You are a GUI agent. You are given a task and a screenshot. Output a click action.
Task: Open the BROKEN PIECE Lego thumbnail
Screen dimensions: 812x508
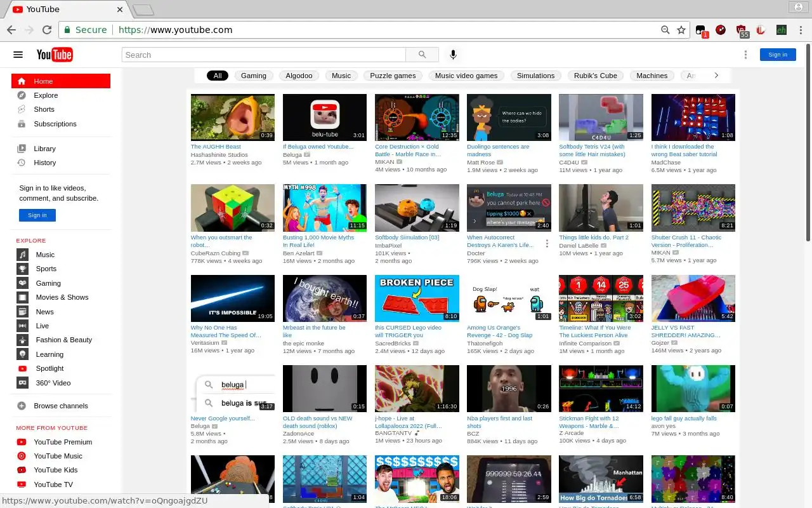[x=417, y=298]
